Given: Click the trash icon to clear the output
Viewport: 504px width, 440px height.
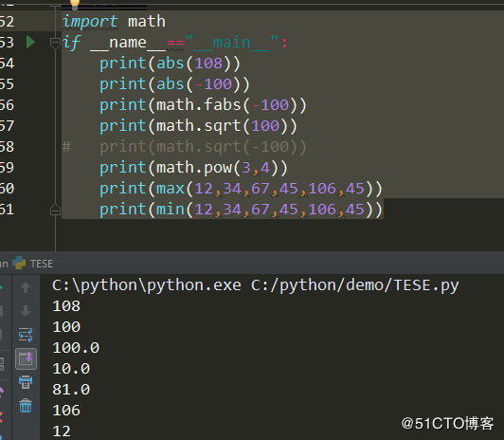Looking at the screenshot, I should (x=26, y=406).
